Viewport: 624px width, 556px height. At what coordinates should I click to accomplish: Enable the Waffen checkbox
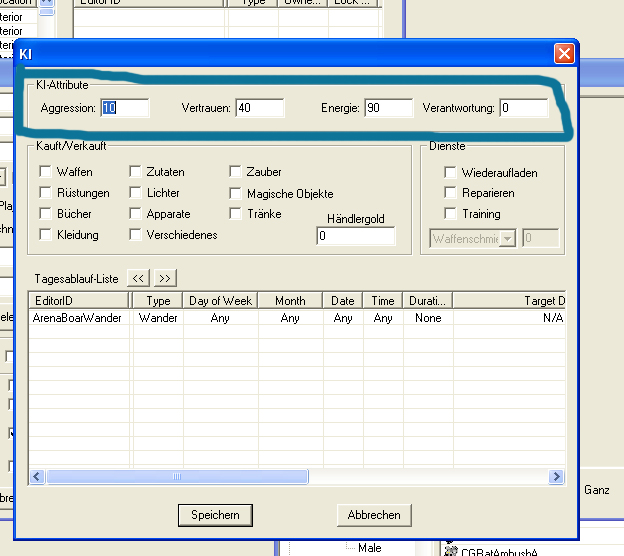(46, 173)
